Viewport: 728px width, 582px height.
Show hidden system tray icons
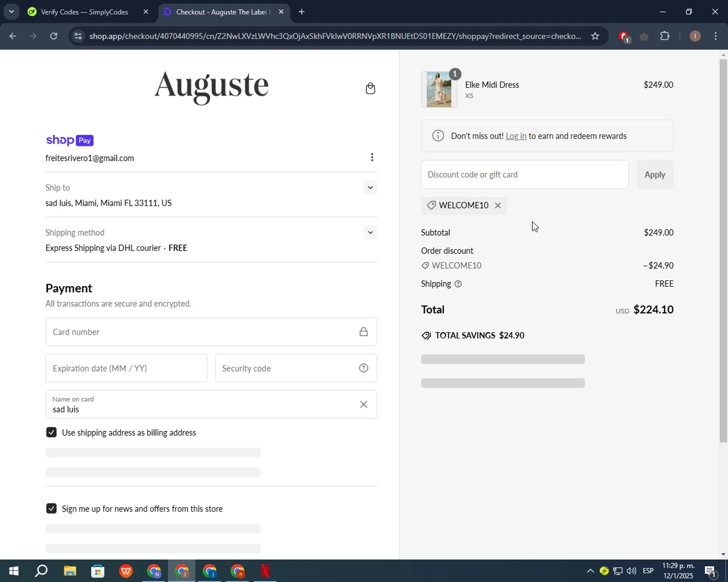(x=590, y=571)
